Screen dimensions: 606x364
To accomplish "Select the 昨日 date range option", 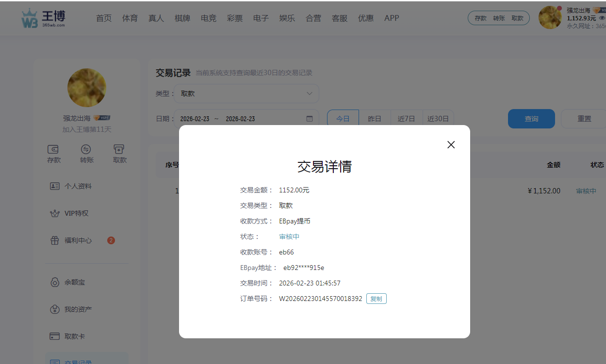I will coord(375,119).
